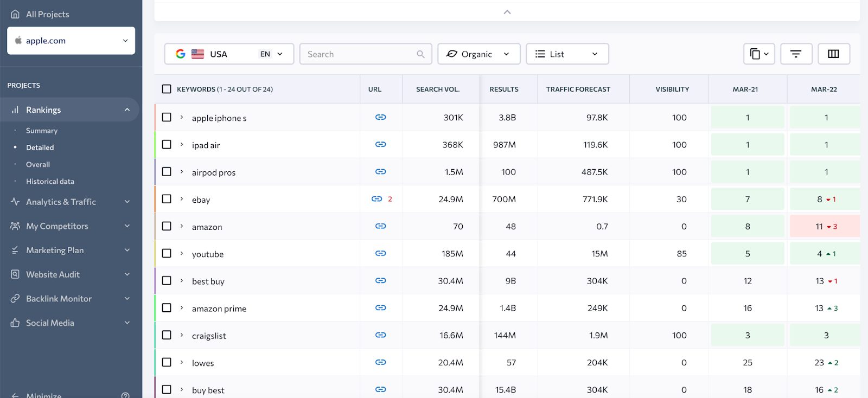Screen dimensions: 868x398
Task: Collapse the Rankings menu chevron
Action: tap(127, 110)
